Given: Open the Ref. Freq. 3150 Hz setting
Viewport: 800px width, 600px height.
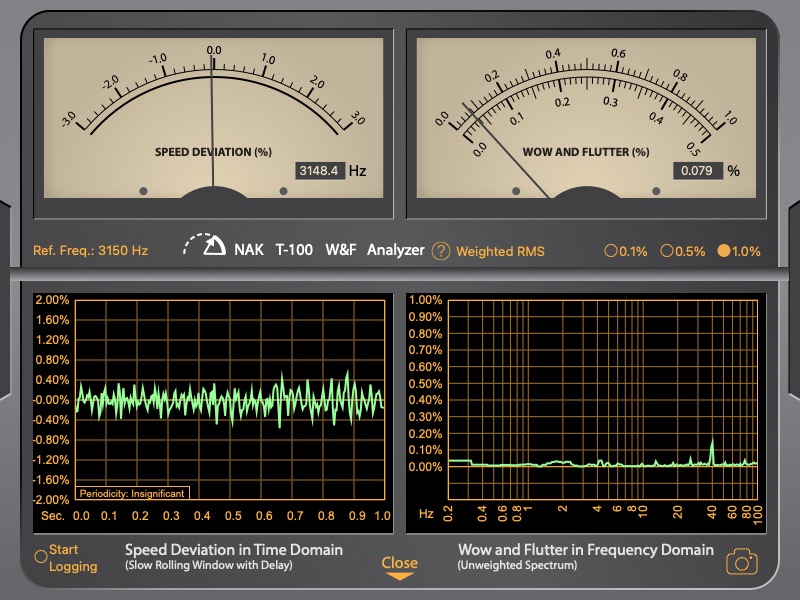Looking at the screenshot, I should 91,251.
